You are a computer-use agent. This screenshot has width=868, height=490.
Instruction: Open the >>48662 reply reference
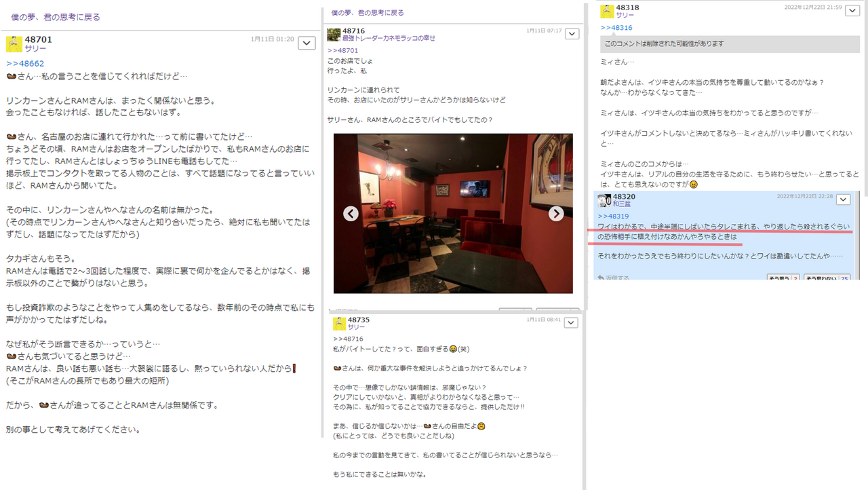click(x=25, y=63)
